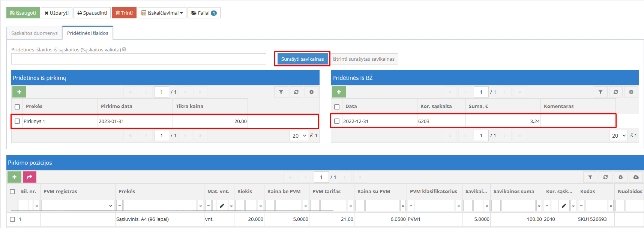Click green plus in Pridėtinės iš BŽ
644x228 pixels.
point(339,92)
